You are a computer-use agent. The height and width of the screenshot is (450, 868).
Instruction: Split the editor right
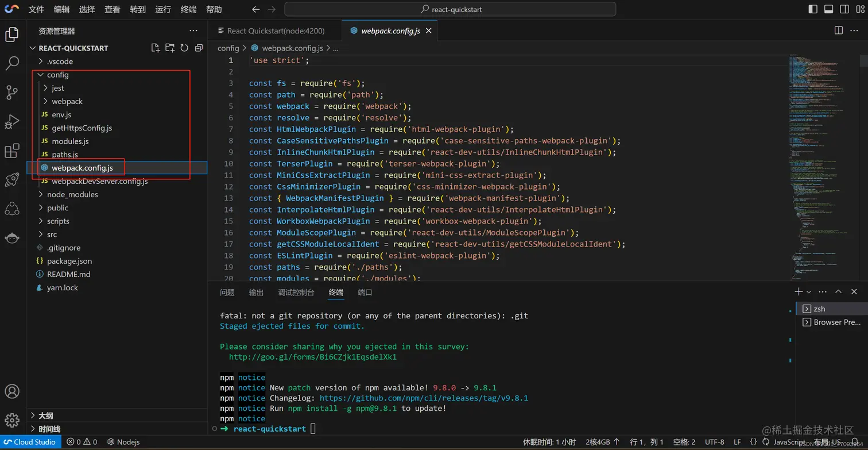click(x=839, y=30)
